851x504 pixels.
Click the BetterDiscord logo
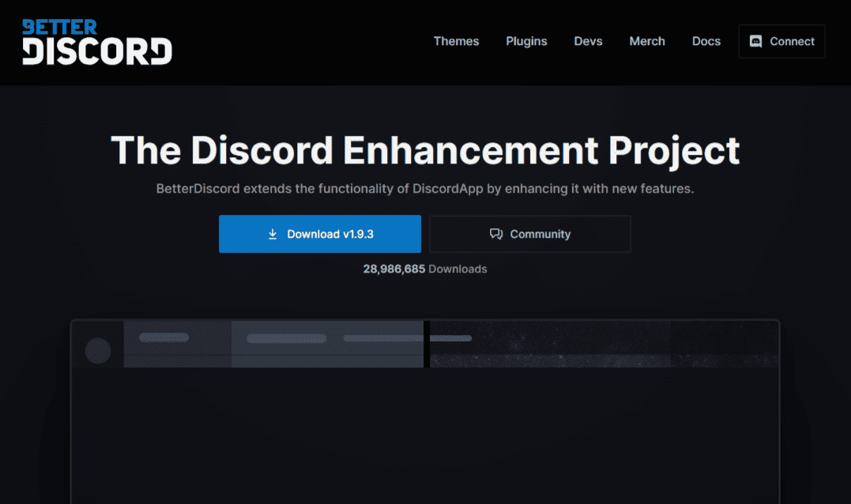[97, 43]
